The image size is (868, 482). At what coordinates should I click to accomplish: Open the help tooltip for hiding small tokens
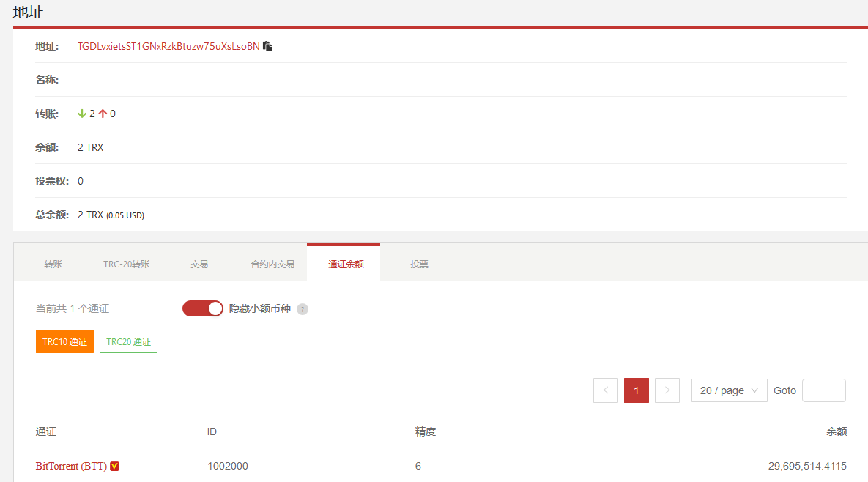click(x=303, y=309)
